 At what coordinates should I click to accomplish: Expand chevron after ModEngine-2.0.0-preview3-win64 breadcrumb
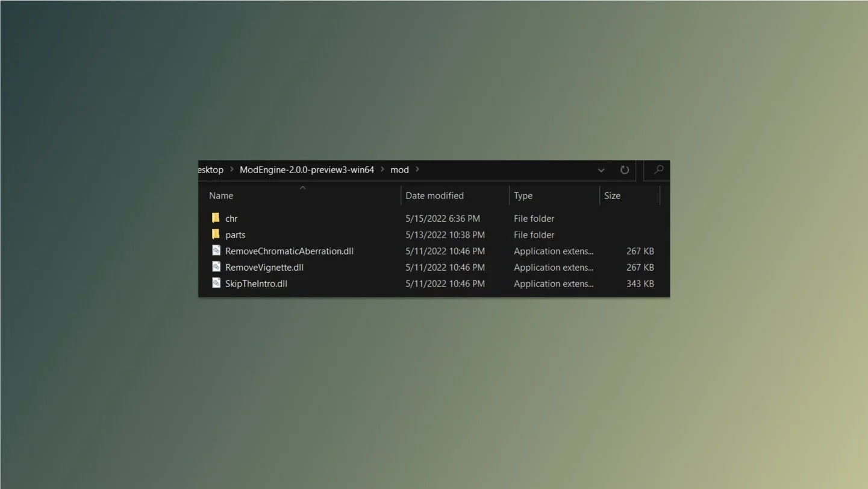pos(382,170)
